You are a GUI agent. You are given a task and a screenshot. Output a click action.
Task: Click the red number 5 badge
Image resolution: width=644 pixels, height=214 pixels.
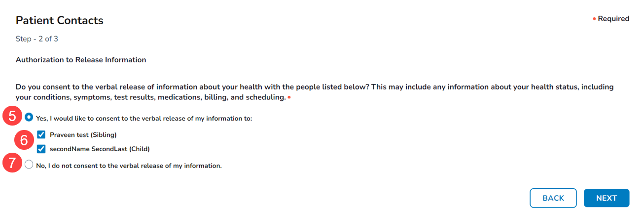click(12, 118)
